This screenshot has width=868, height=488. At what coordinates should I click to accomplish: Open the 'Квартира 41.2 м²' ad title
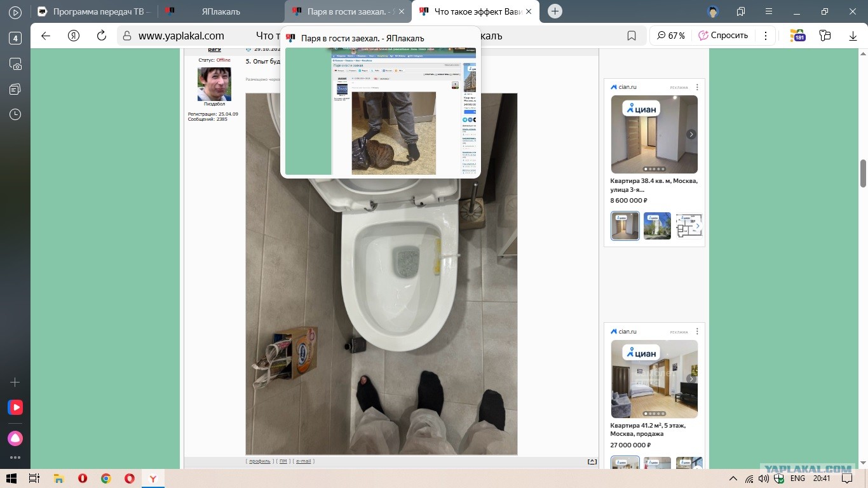648,430
